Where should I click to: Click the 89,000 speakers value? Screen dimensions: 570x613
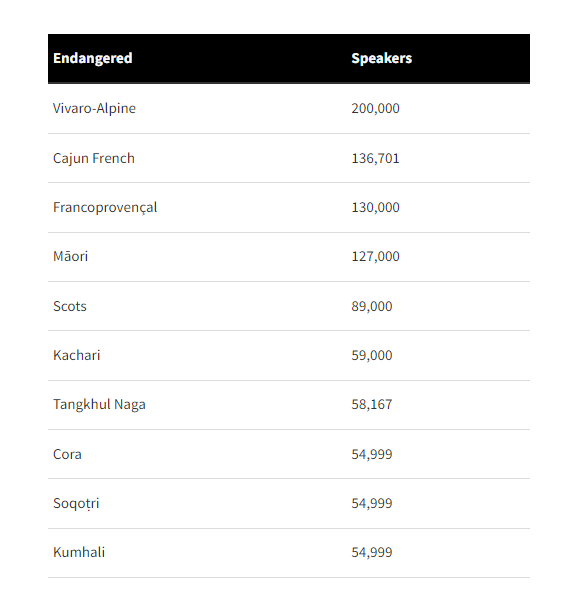(x=372, y=306)
